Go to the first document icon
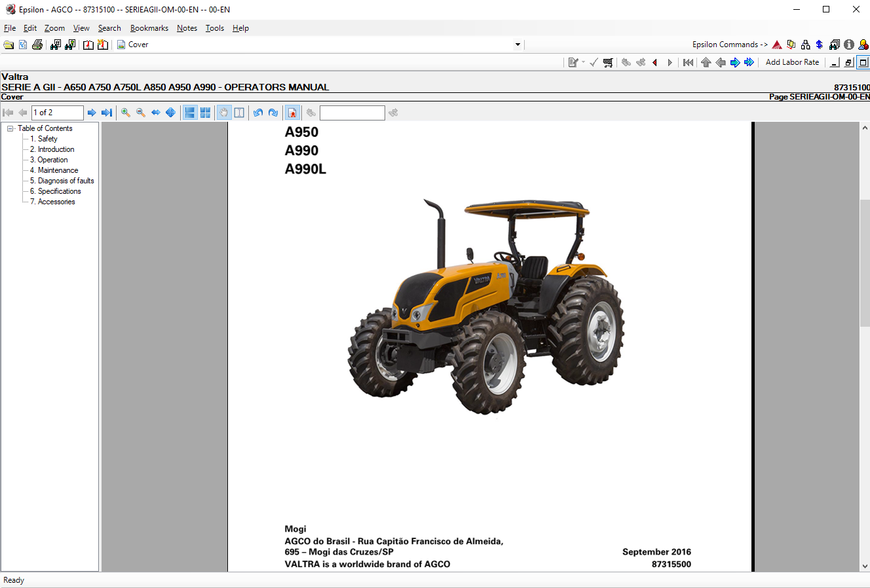 pos(688,62)
